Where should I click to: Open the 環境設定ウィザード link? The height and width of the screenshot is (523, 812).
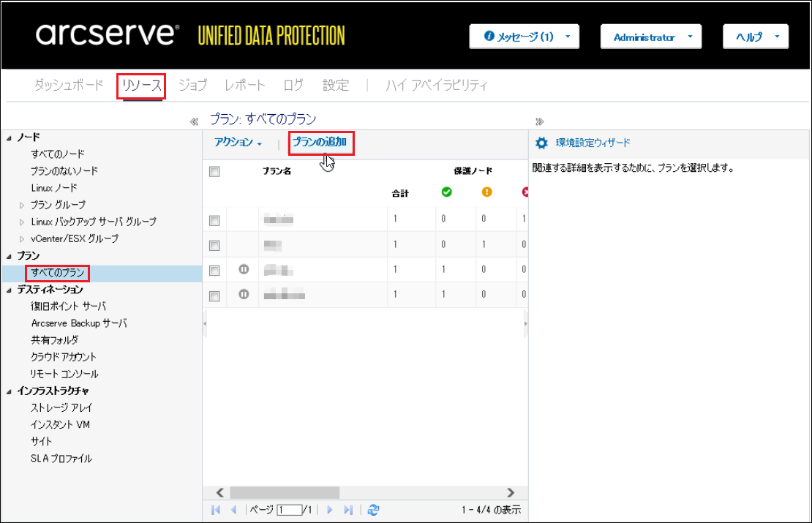point(593,143)
